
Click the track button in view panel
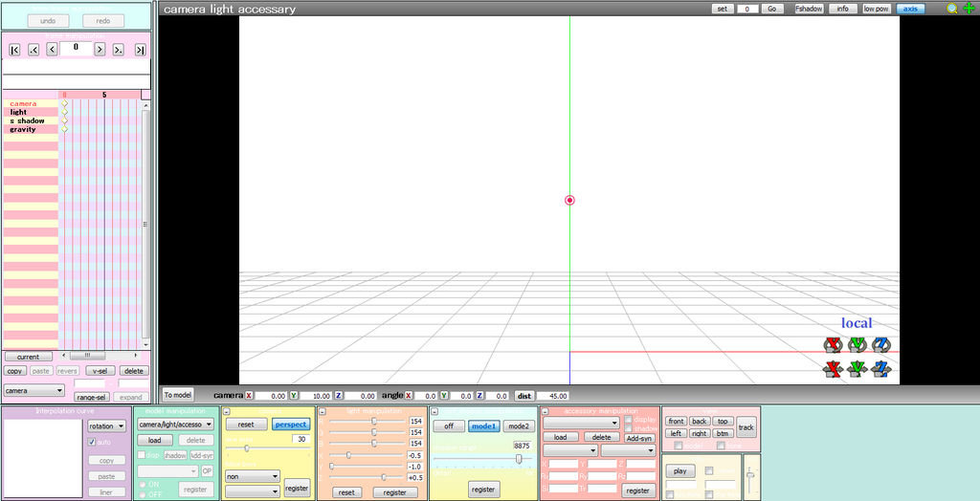click(746, 427)
